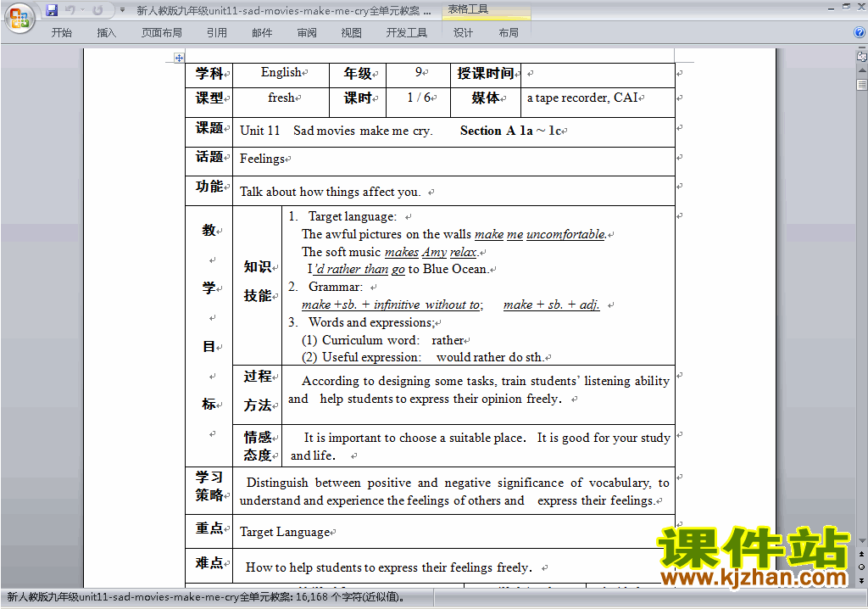Toggle the ruler button above the scrollbar
This screenshot has width=868, height=609.
coord(862,56)
